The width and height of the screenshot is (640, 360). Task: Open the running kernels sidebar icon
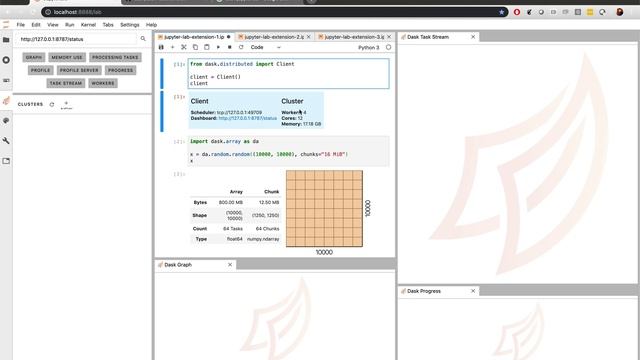click(6, 60)
